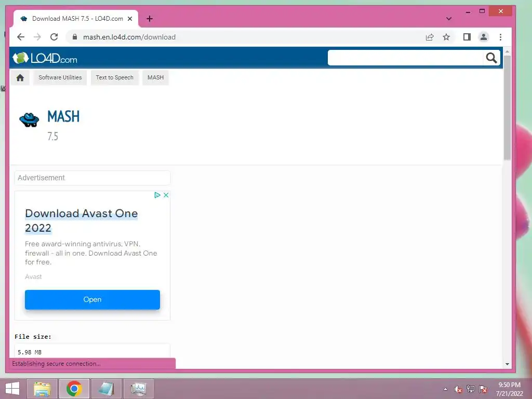Click the muted volume tray icon
This screenshot has height=399, width=532.
(458, 389)
